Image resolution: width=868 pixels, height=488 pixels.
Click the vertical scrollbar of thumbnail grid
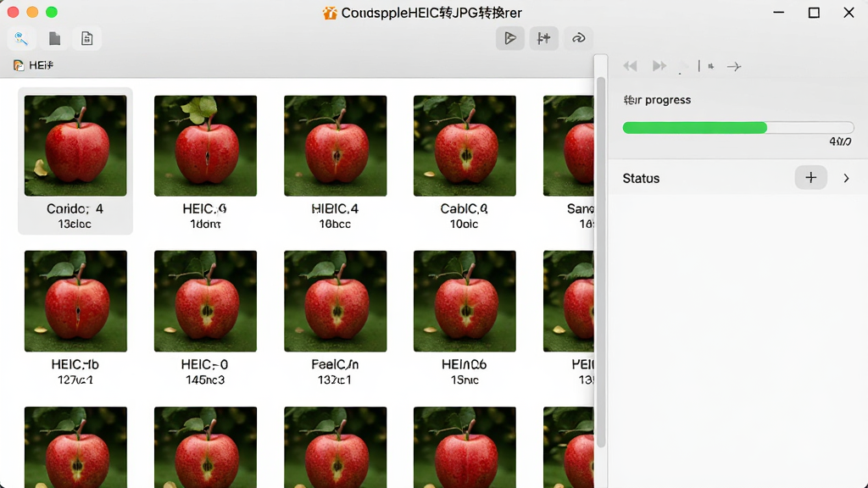click(601, 263)
